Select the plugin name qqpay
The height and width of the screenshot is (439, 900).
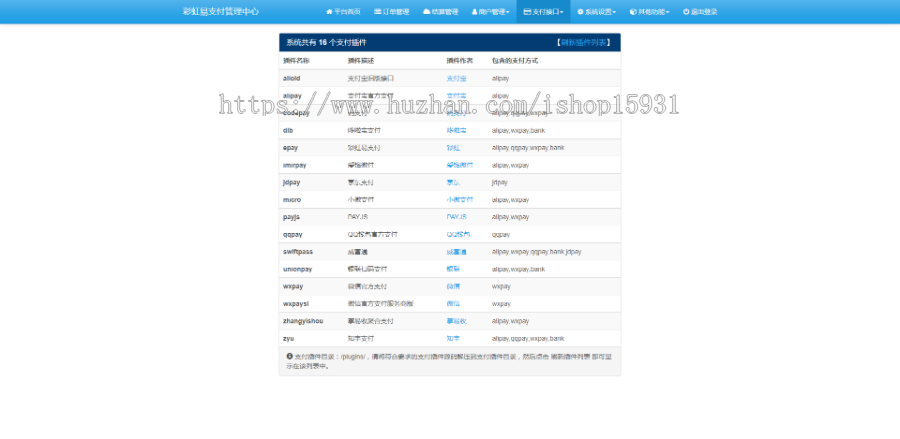(292, 234)
